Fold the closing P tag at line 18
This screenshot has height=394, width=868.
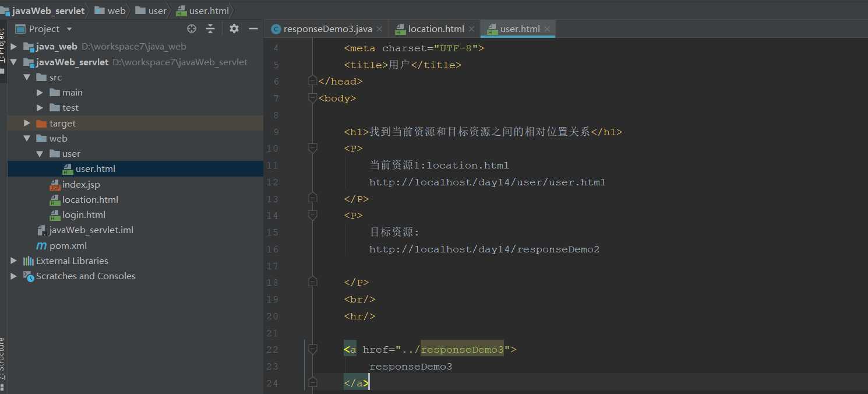click(313, 282)
